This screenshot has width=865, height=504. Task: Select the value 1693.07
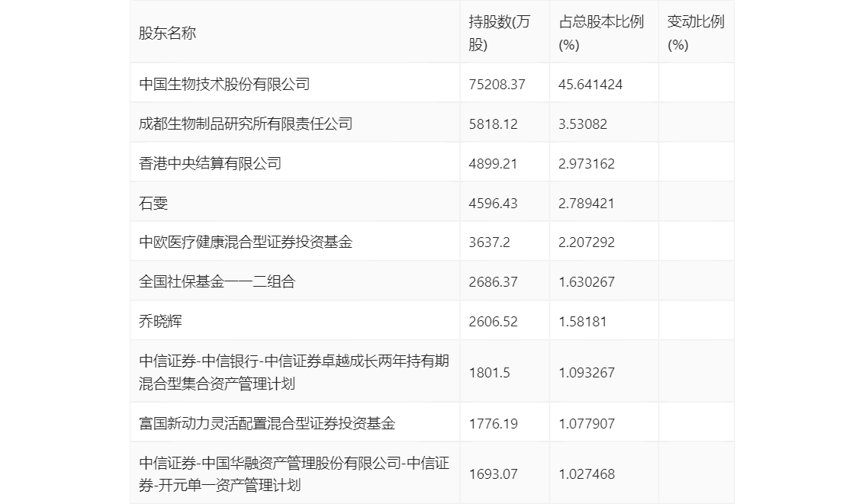click(494, 474)
